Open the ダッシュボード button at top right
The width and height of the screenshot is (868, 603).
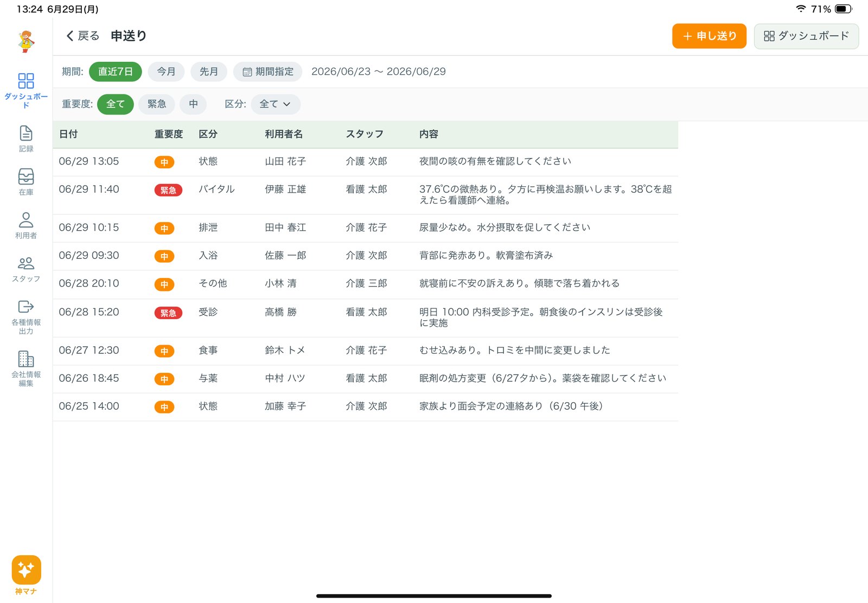806,36
